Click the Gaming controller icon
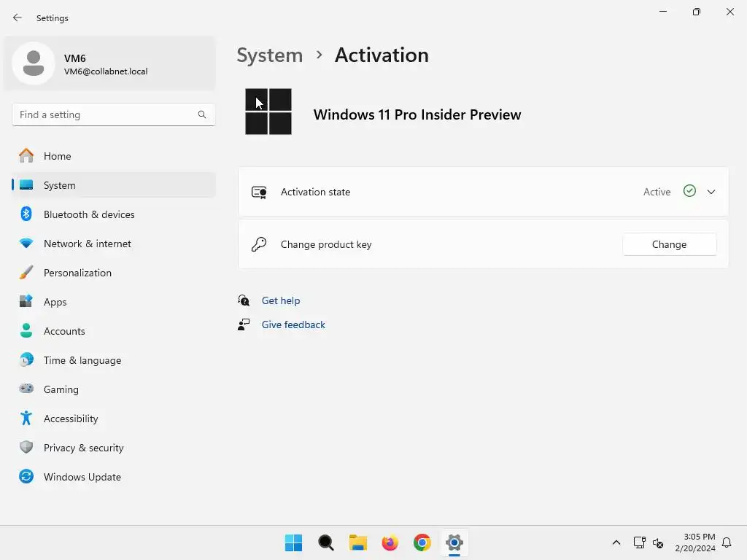The image size is (747, 560). (x=26, y=389)
